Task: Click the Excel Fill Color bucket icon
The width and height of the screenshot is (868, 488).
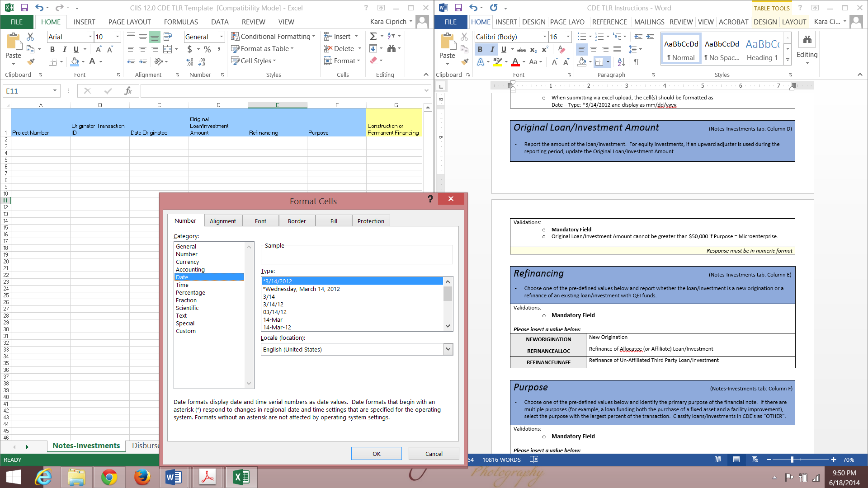Action: click(x=75, y=61)
